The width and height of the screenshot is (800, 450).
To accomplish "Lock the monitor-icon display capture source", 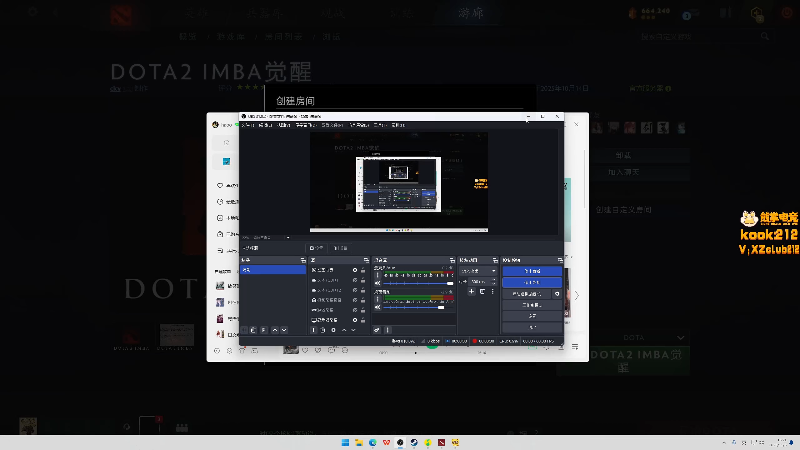I will point(363,320).
